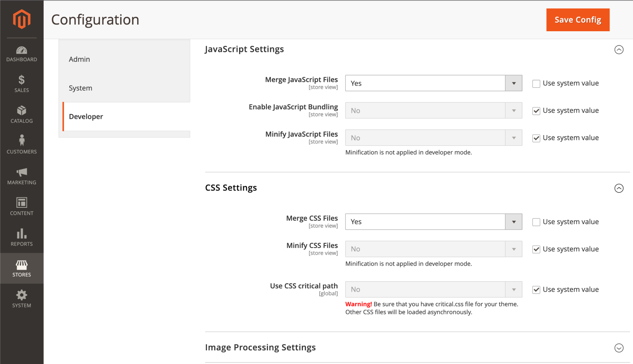Viewport: 633px width, 364px height.
Task: Open the Merge JavaScript Files dropdown
Action: [x=433, y=83]
